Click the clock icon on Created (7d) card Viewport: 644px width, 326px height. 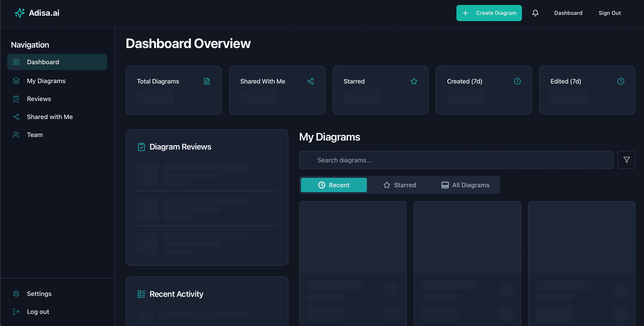point(517,81)
